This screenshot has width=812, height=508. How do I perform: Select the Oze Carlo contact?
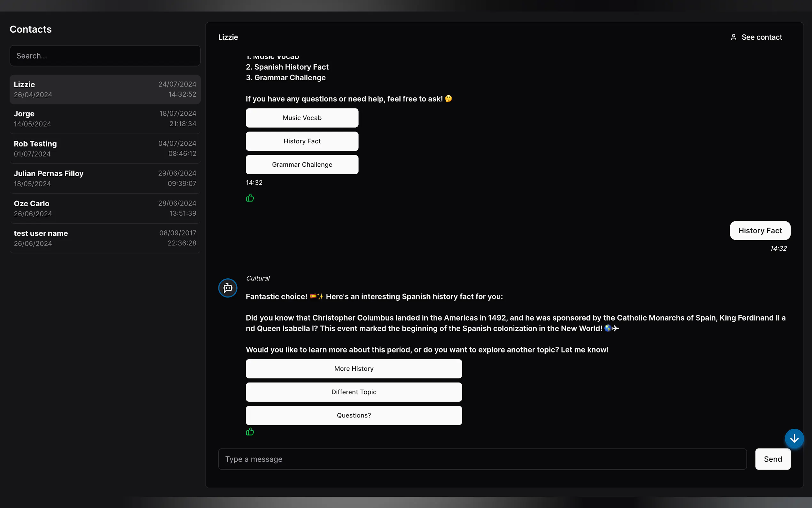105,208
